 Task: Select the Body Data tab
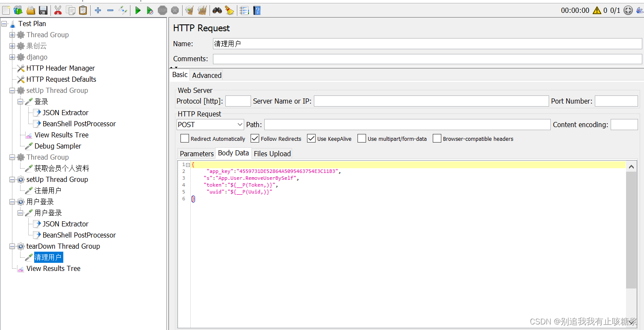click(233, 153)
